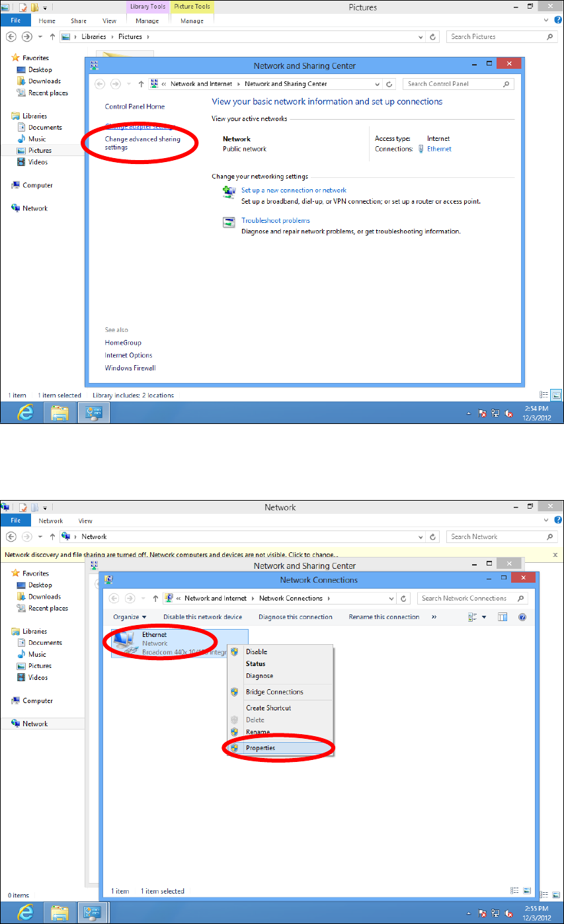Click the network tray icon on the 2:54 PM taskbar

495,413
